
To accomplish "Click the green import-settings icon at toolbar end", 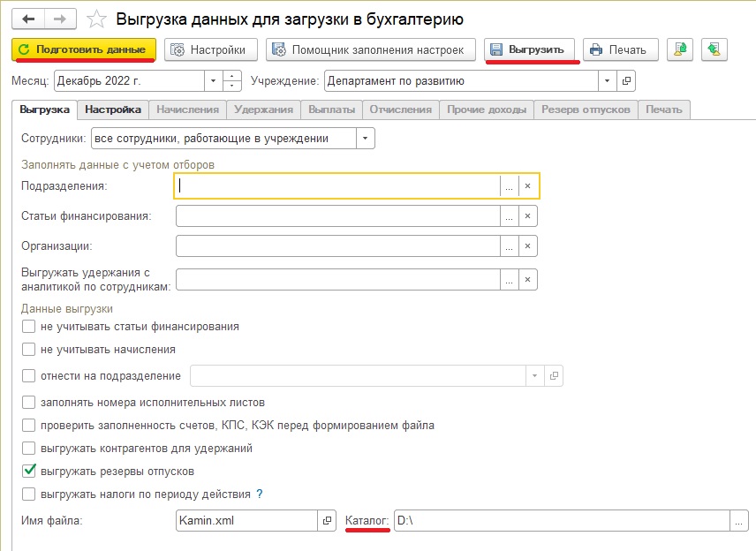I will coord(714,49).
